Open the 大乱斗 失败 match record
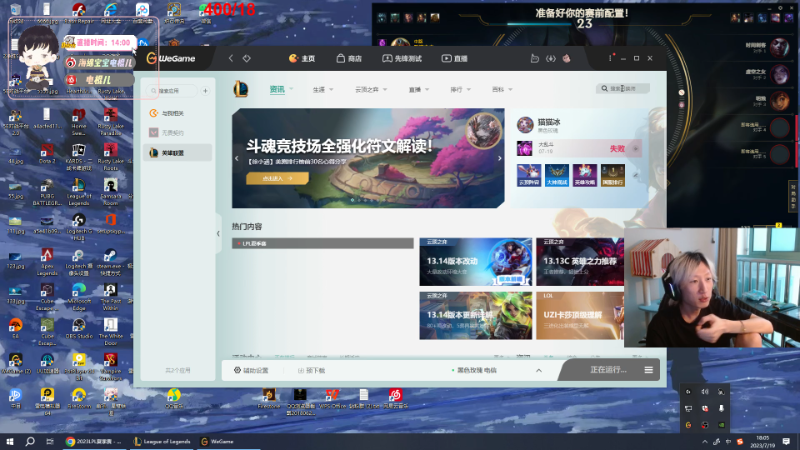 click(579, 148)
